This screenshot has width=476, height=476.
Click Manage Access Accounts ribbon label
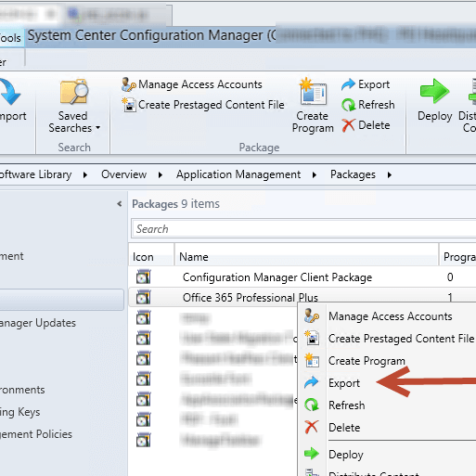[200, 84]
